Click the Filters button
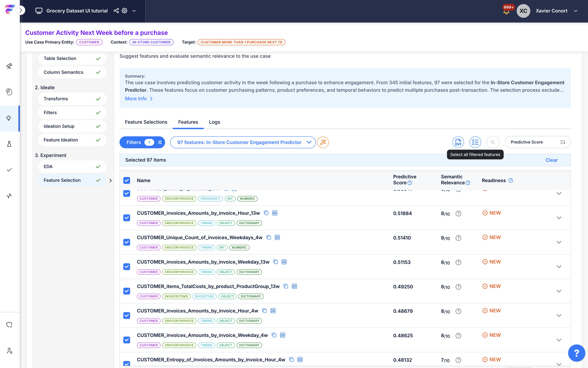This screenshot has height=368, width=588. (x=142, y=142)
